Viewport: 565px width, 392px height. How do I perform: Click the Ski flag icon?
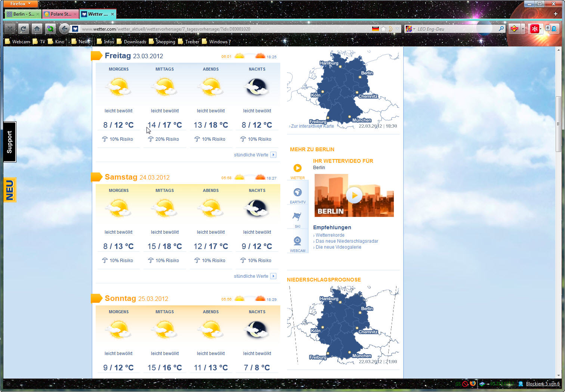pyautogui.click(x=297, y=217)
